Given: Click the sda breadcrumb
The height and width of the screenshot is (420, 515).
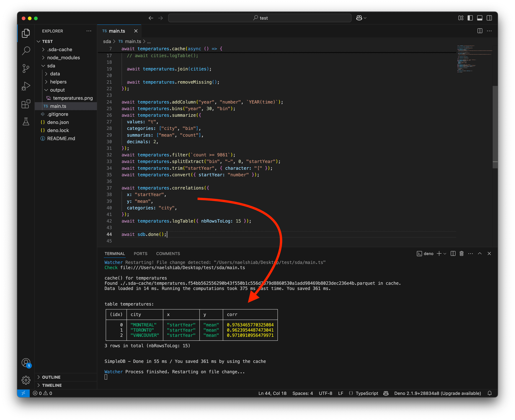Looking at the screenshot, I should click(107, 41).
